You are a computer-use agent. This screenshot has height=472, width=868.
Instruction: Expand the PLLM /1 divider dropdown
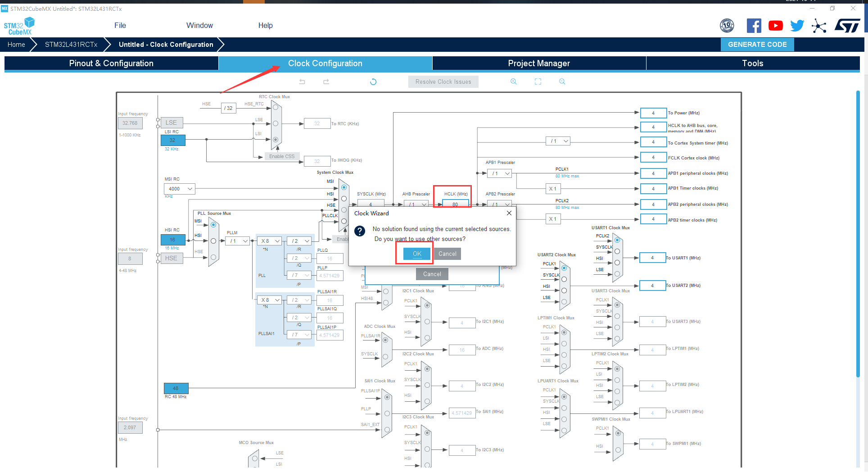coord(239,241)
